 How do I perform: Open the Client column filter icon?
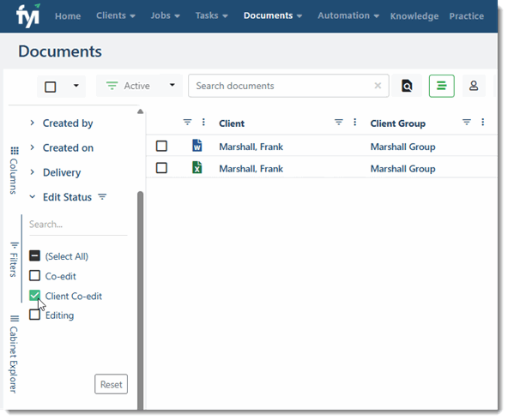pos(339,123)
